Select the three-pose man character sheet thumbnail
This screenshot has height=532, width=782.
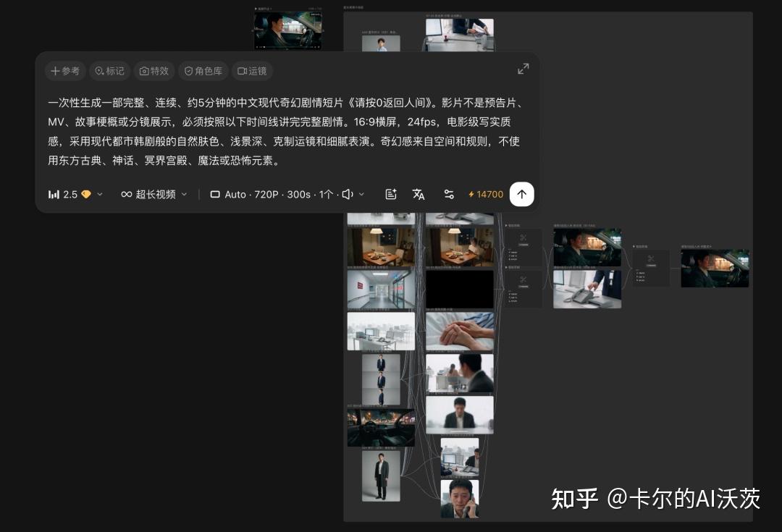click(x=381, y=379)
